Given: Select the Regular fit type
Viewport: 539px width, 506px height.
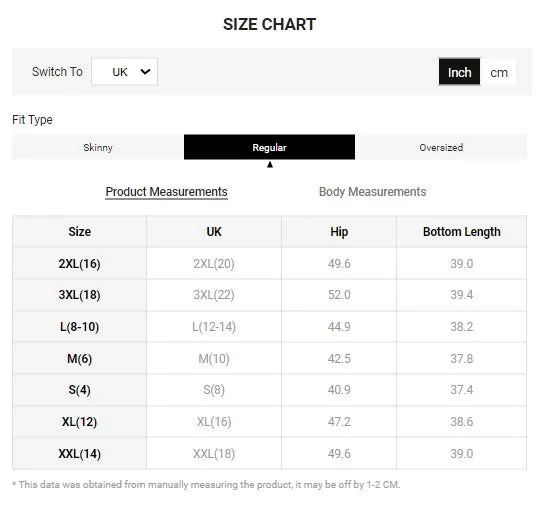Looking at the screenshot, I should point(270,147).
